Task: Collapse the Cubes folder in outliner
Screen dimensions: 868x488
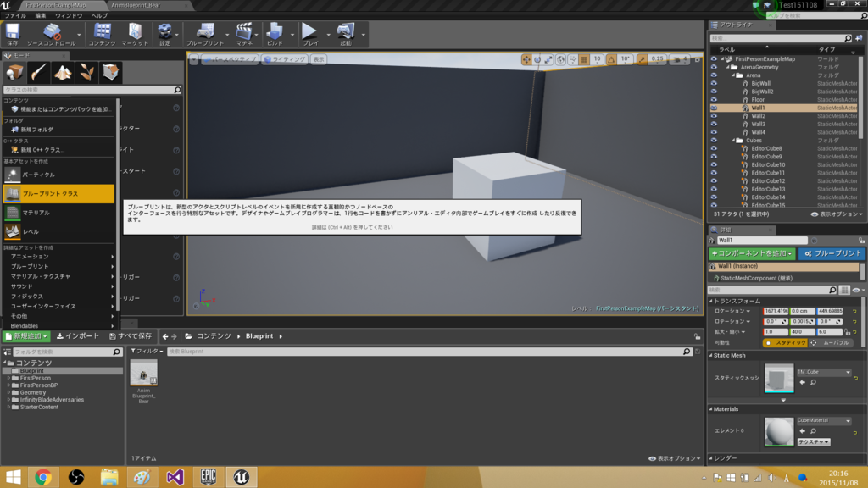Action: point(733,141)
